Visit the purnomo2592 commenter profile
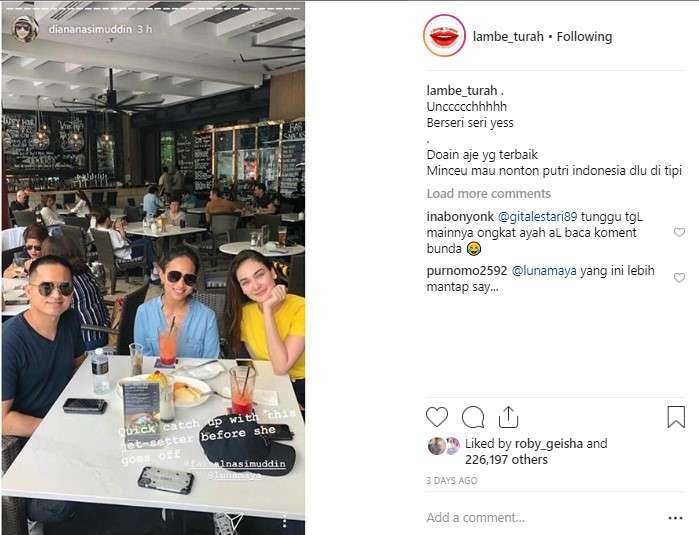Image resolution: width=699 pixels, height=535 pixels. [x=467, y=271]
